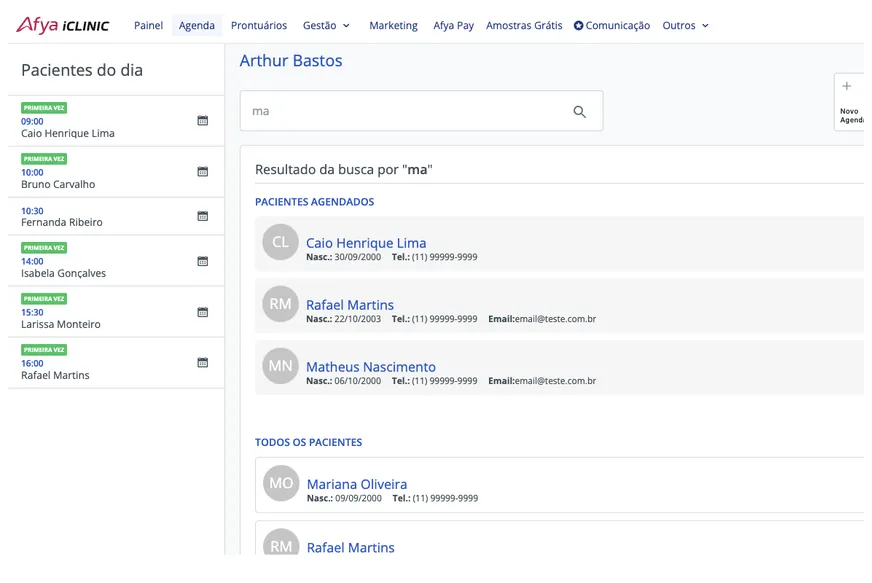Open Amostras Grátis in the top menu
Screen dimensions: 872x583
524,26
